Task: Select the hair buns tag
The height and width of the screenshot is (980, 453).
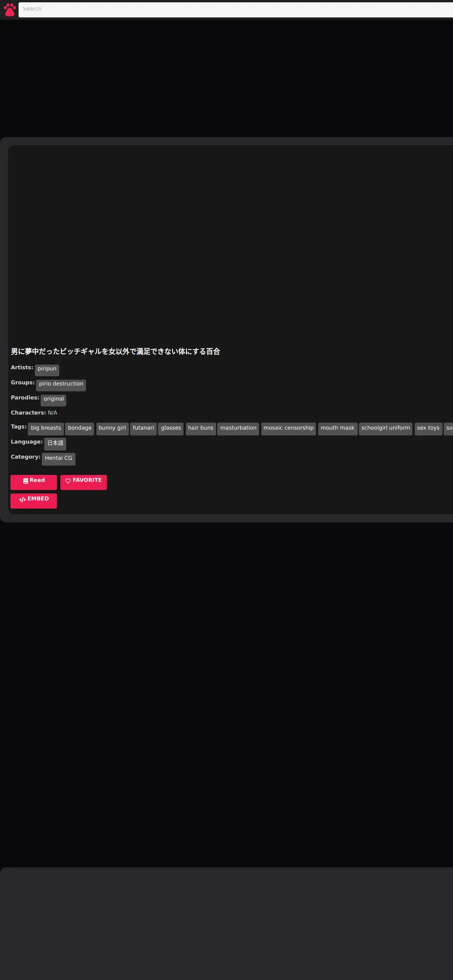Action: pyautogui.click(x=201, y=428)
